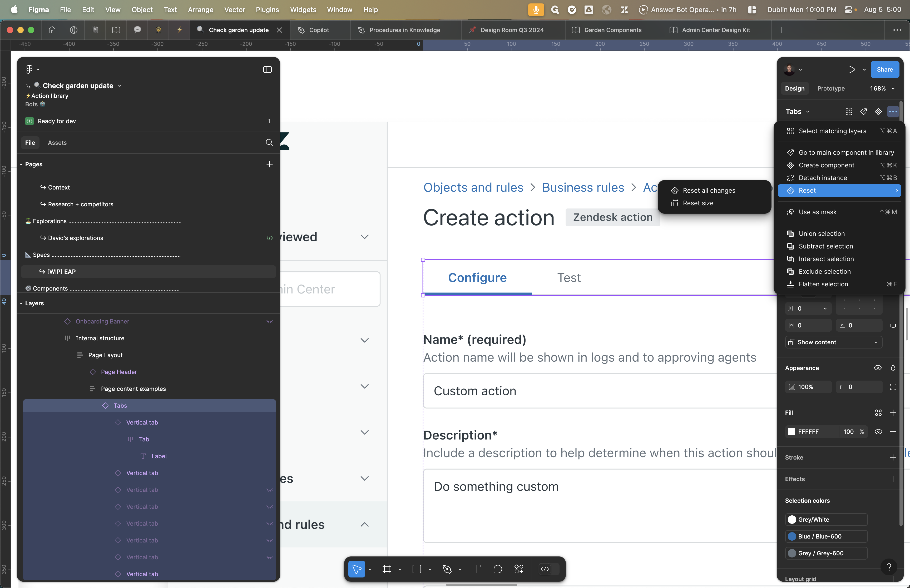Open file name dropdown chevron
The width and height of the screenshot is (910, 588).
pyautogui.click(x=120, y=86)
